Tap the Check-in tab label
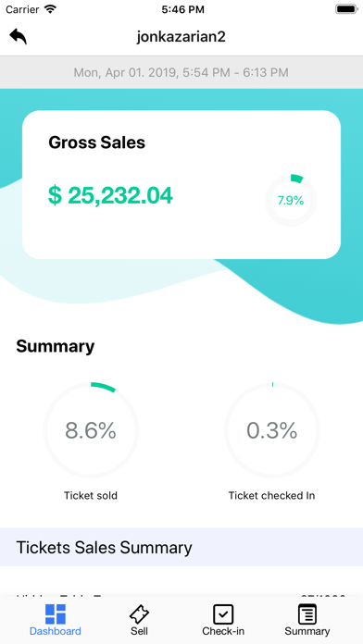Viewport: 363px width, 644px height. [223, 631]
